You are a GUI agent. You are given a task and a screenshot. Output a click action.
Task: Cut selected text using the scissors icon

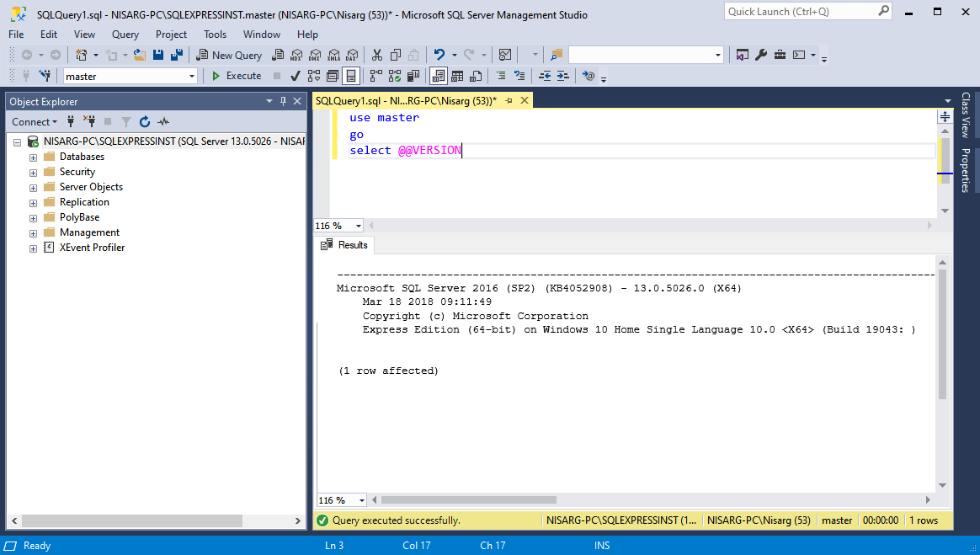[x=377, y=55]
